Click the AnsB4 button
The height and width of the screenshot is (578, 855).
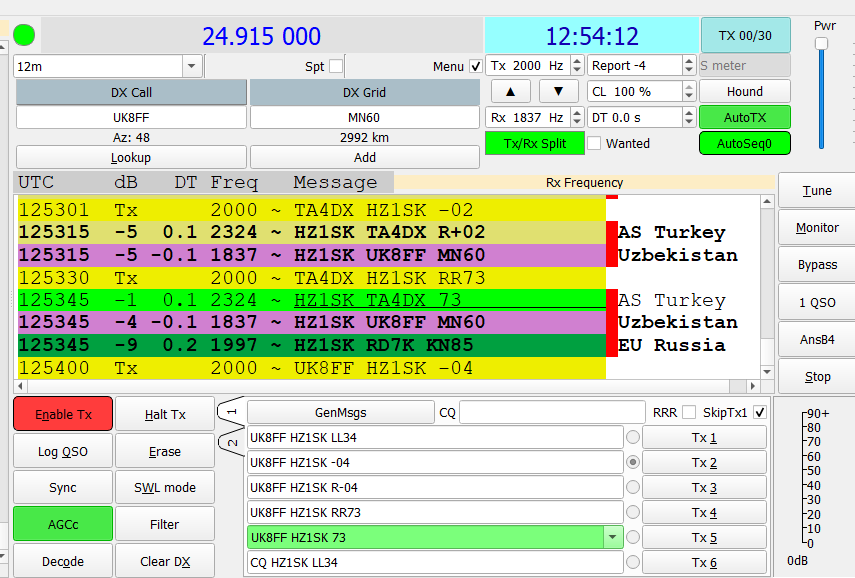817,339
